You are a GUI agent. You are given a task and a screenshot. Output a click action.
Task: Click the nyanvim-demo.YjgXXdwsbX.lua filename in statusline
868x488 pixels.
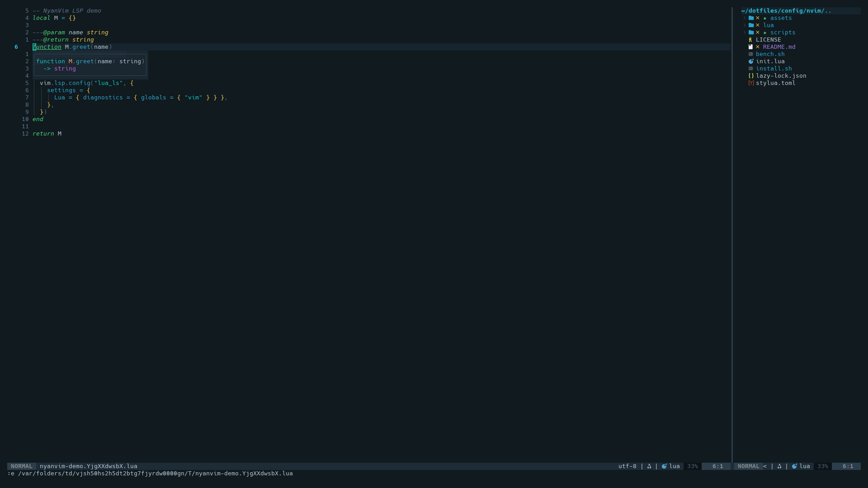point(89,466)
